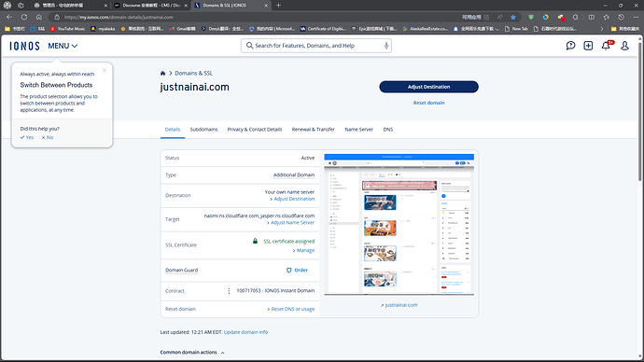Click Manage link for SSL certificate
This screenshot has height=362, width=644.
click(x=303, y=250)
